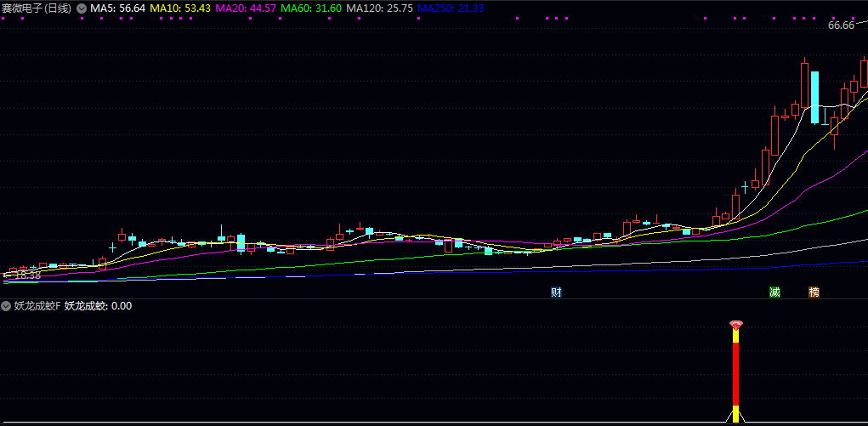Click the red signal bar in indicator panel

coord(736,374)
